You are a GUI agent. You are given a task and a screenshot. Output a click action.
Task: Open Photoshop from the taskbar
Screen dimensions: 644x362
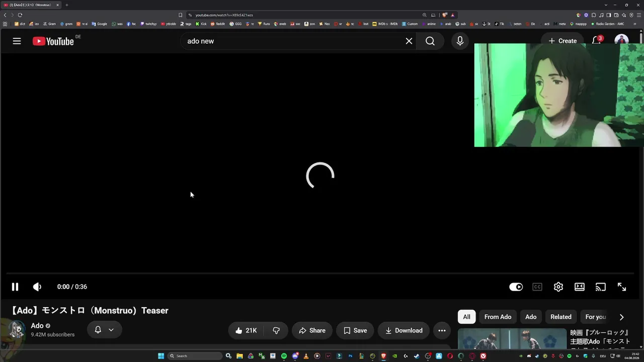point(350,356)
